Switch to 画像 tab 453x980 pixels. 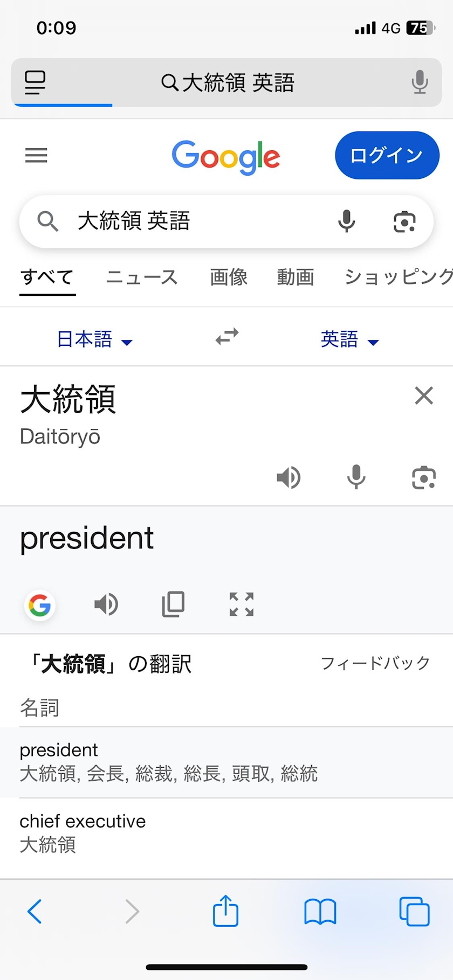(228, 277)
